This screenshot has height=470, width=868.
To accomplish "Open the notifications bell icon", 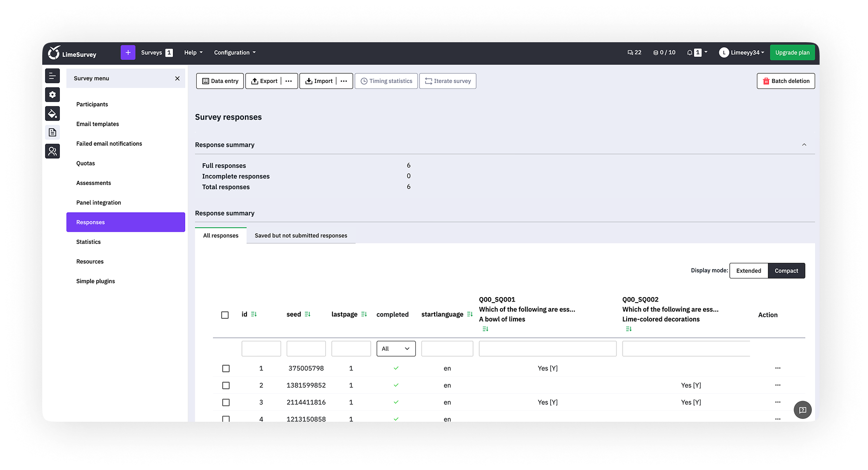I will (x=689, y=53).
